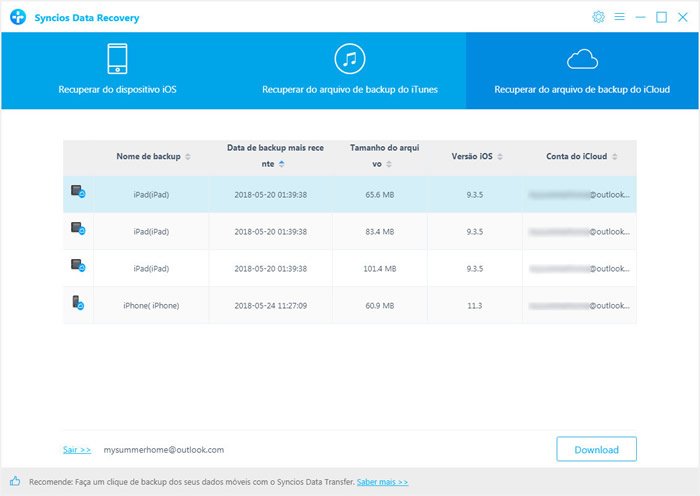
Task: Click the cloud icon for iCloud backup
Action: coord(582,59)
